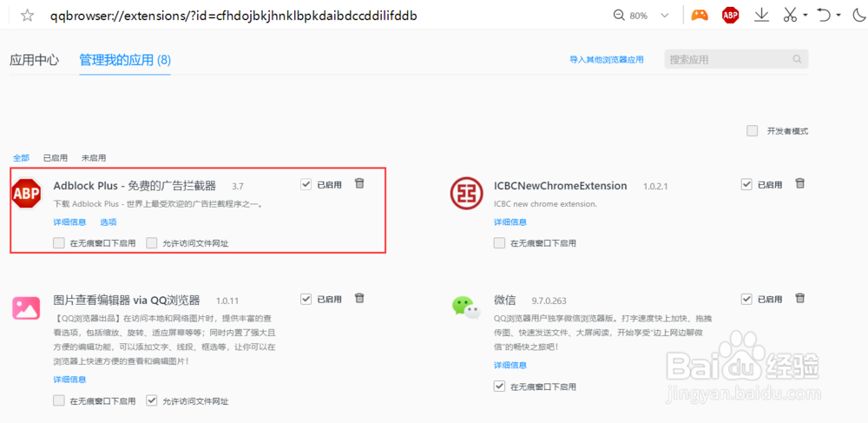Uncheck 已启用 for ICBCNewChromeExtension
The width and height of the screenshot is (868, 423).
pyautogui.click(x=746, y=184)
